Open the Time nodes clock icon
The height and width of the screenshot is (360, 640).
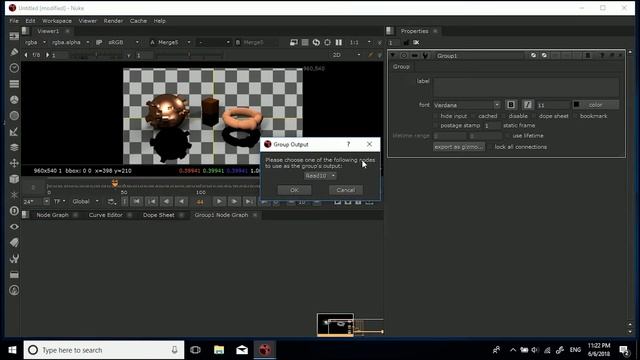click(x=14, y=68)
